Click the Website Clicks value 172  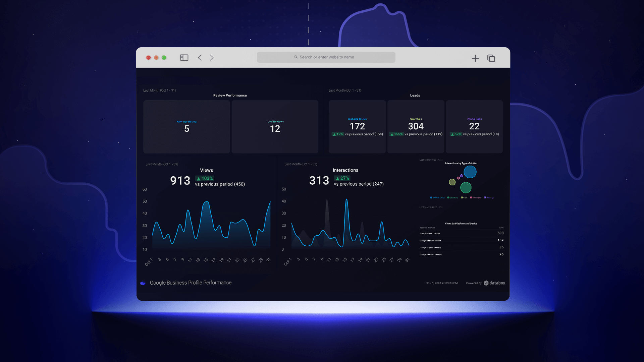[357, 126]
